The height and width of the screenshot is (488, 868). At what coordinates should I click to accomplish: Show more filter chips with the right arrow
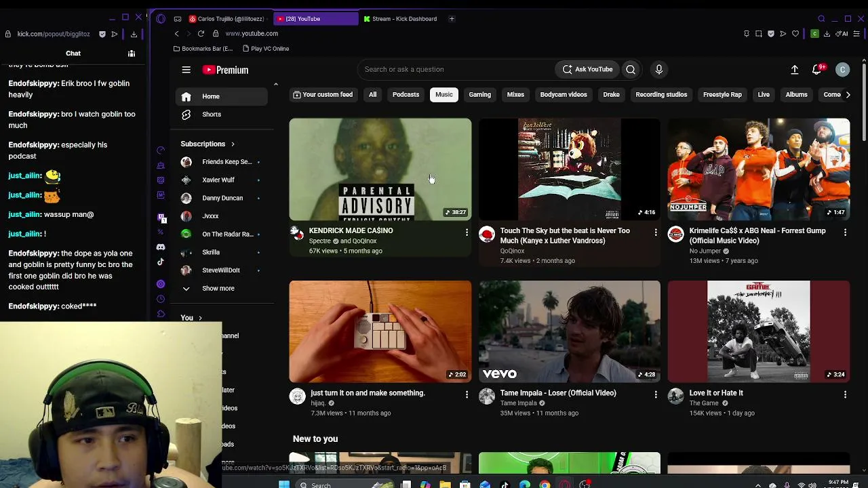point(848,95)
